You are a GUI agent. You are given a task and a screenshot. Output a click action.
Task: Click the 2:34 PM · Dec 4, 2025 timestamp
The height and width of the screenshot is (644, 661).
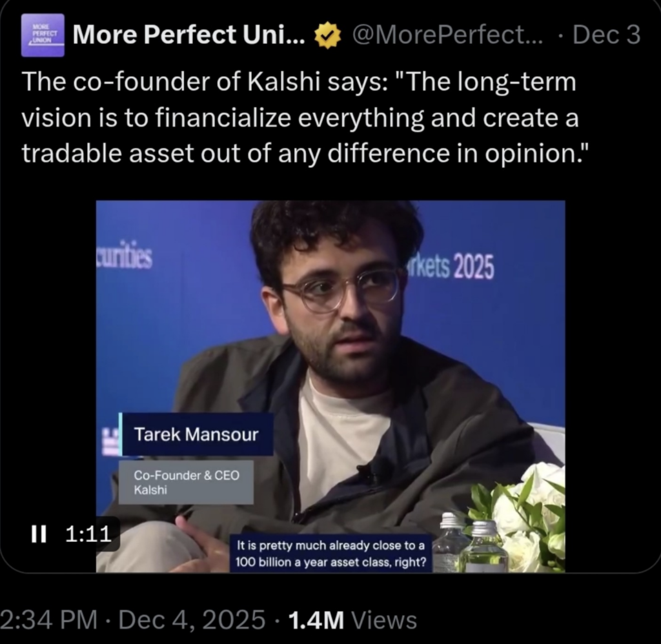(x=132, y=620)
